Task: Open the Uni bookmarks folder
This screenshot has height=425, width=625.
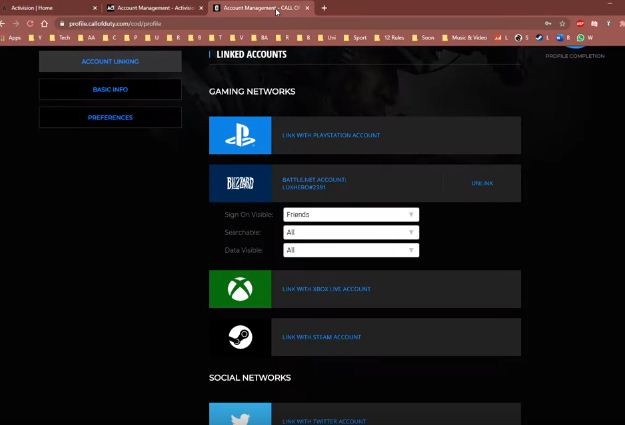Action: (x=327, y=38)
